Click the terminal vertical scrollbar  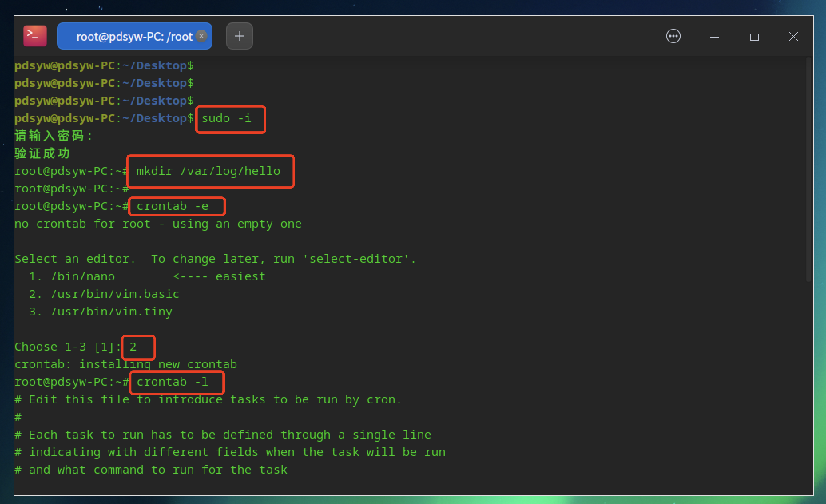point(808,170)
